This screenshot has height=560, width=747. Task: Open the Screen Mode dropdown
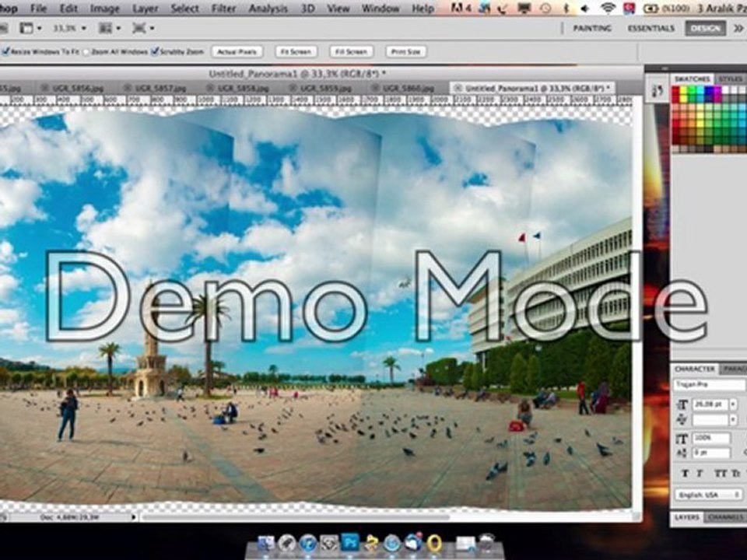(143, 29)
